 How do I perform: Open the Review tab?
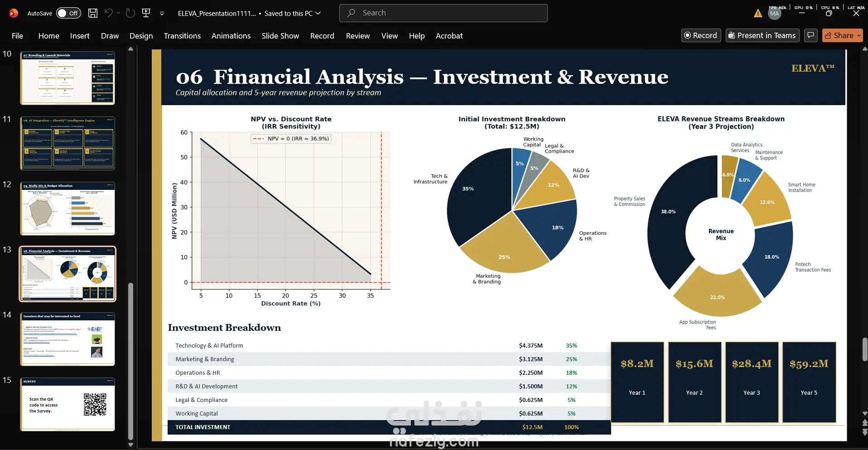pyautogui.click(x=358, y=36)
